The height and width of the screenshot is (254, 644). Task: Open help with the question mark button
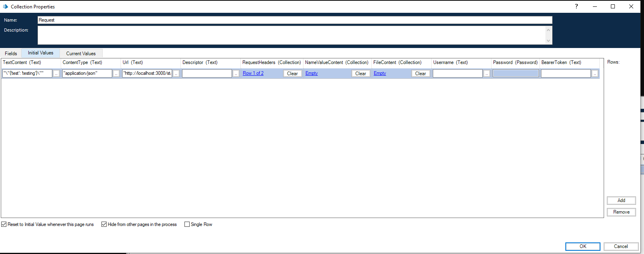point(576,6)
